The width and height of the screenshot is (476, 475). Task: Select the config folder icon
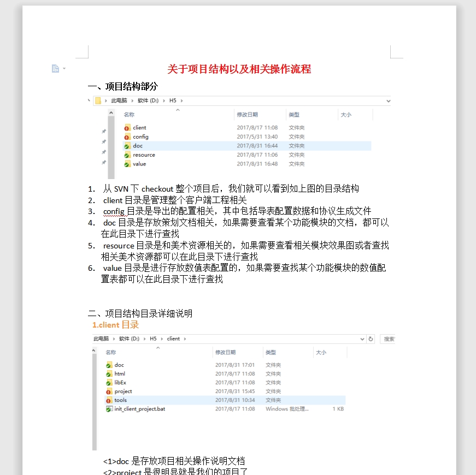(x=127, y=137)
